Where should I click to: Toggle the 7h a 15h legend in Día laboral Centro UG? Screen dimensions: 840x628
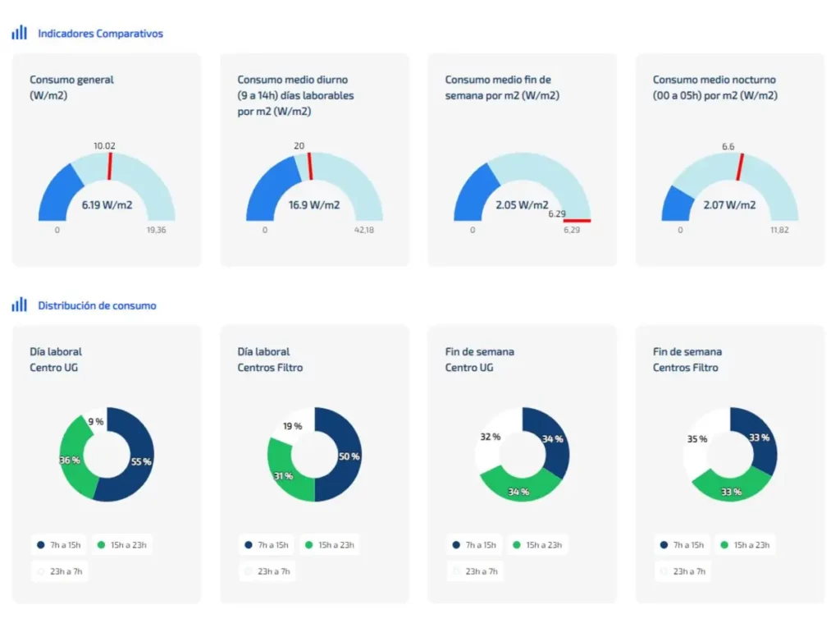coord(59,545)
